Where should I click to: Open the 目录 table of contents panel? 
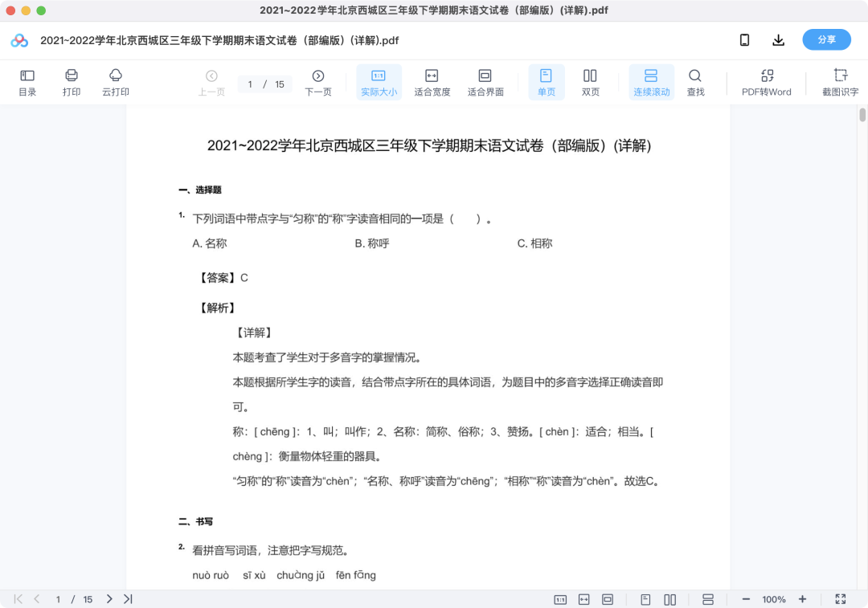(27, 83)
